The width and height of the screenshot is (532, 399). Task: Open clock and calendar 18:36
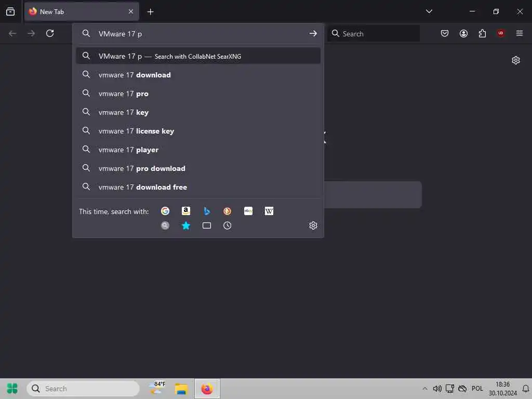502,389
